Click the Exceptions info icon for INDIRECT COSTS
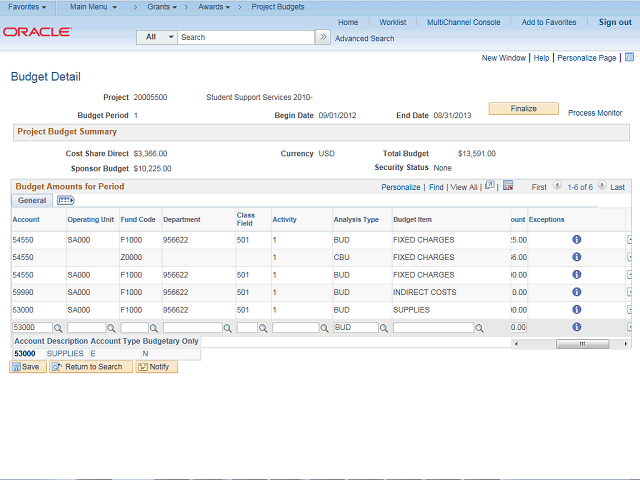 [x=577, y=292]
